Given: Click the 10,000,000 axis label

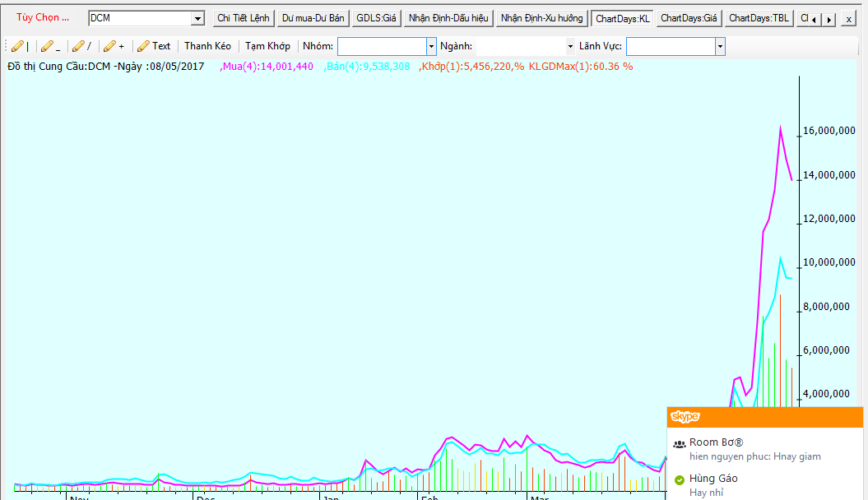Looking at the screenshot, I should coord(829,262).
